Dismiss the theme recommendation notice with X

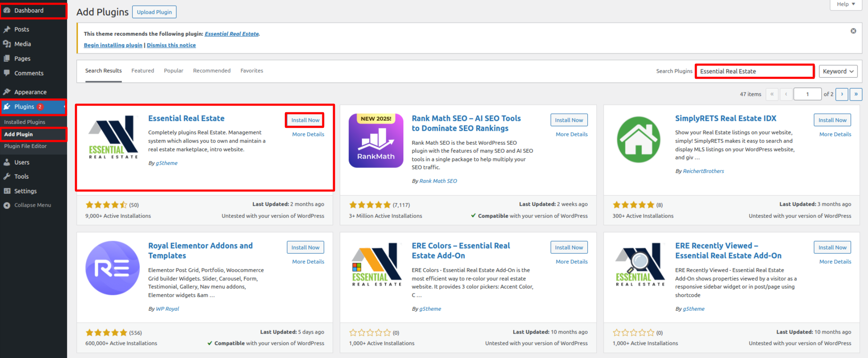853,31
